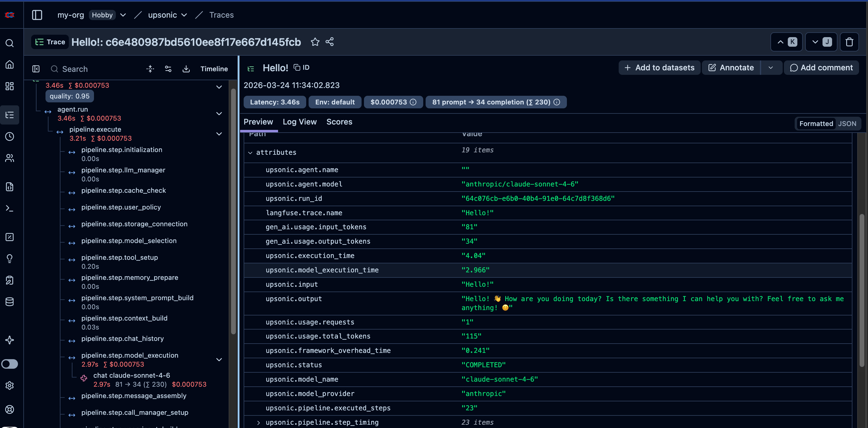868x428 pixels.
Task: Go to next trace with J button
Action: (821, 42)
